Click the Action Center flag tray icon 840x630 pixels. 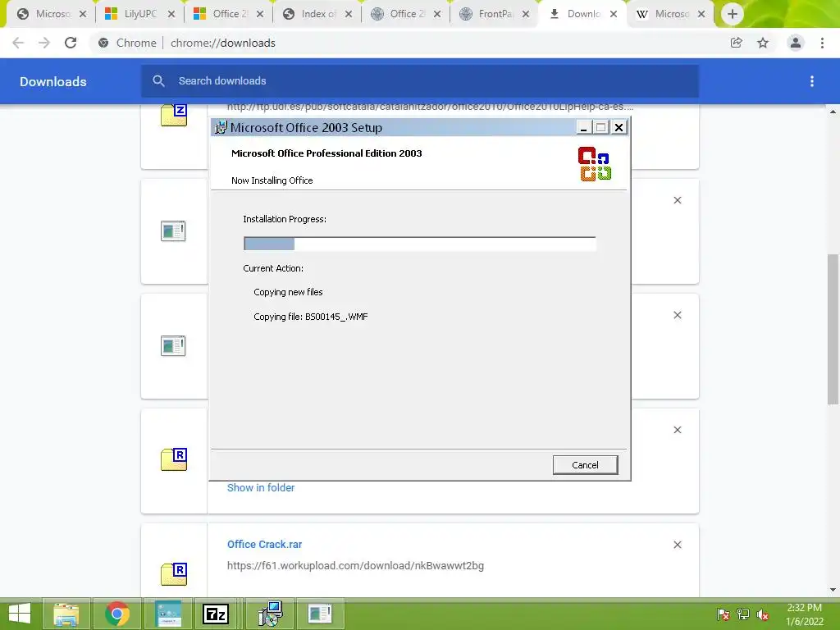click(x=724, y=614)
